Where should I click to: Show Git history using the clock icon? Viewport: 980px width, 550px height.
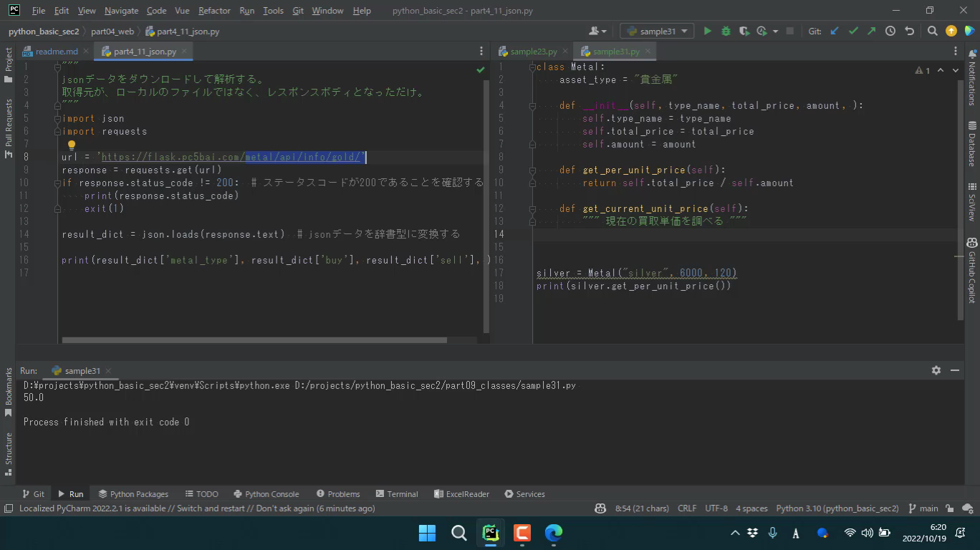[x=890, y=31]
